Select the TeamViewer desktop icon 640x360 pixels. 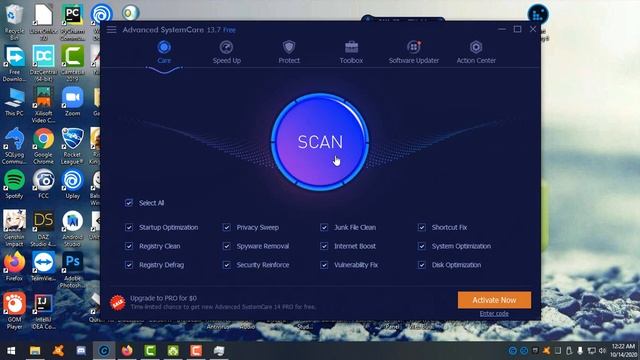click(x=43, y=267)
